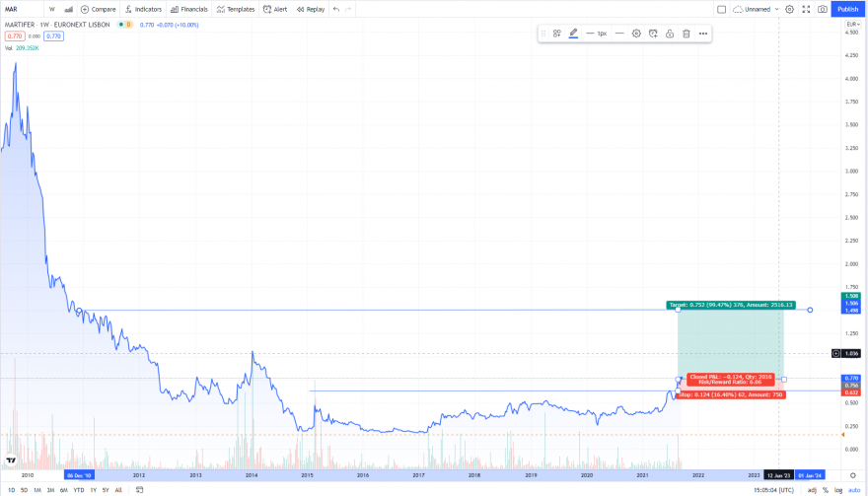Create an Alert from top toolbar
868x496 pixels.
[275, 9]
